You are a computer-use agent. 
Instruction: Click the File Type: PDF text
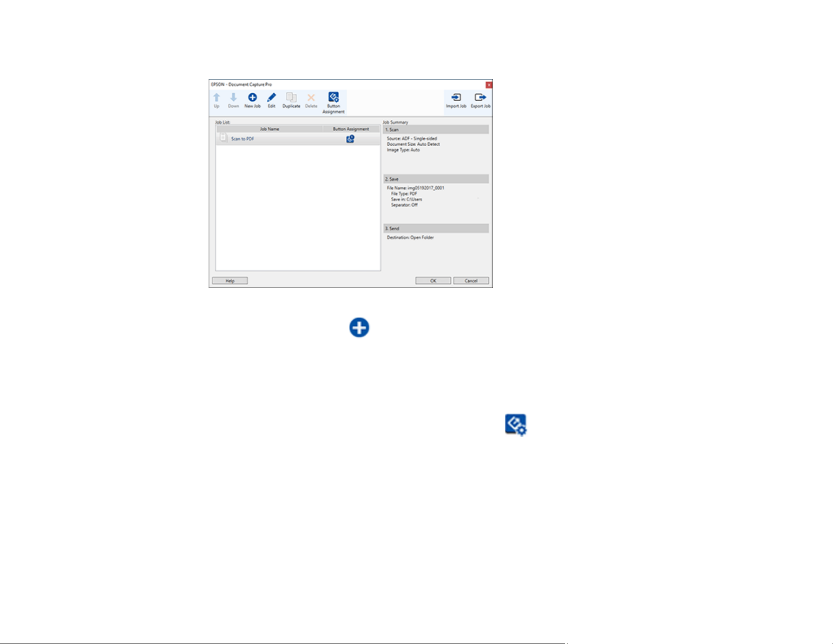(404, 194)
